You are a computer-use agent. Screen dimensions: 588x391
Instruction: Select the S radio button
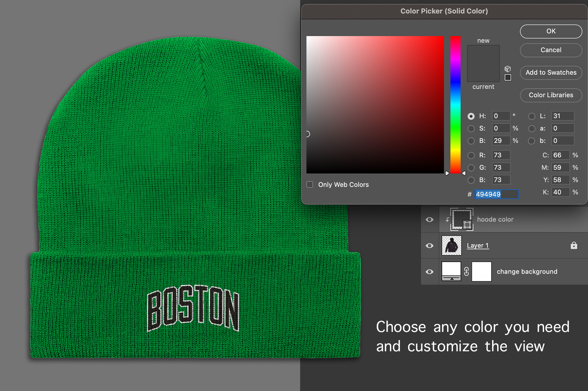tap(471, 128)
